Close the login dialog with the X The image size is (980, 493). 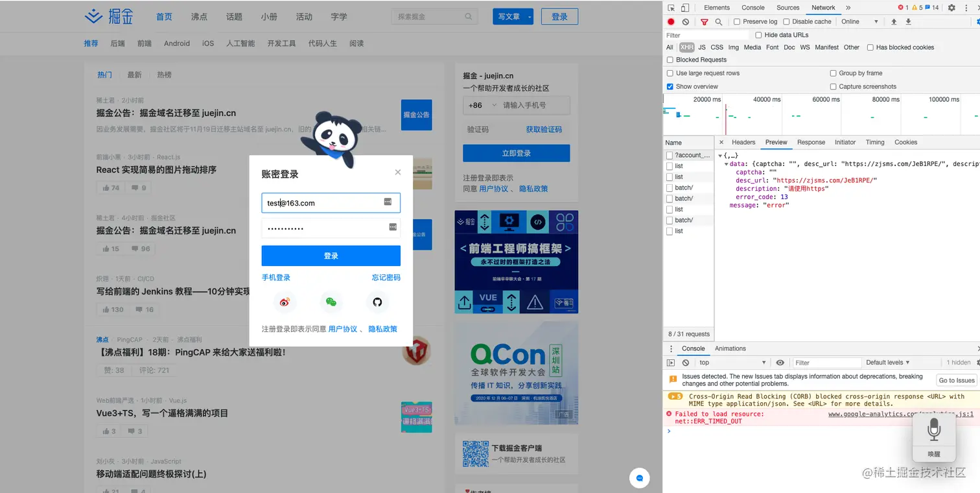click(x=398, y=172)
